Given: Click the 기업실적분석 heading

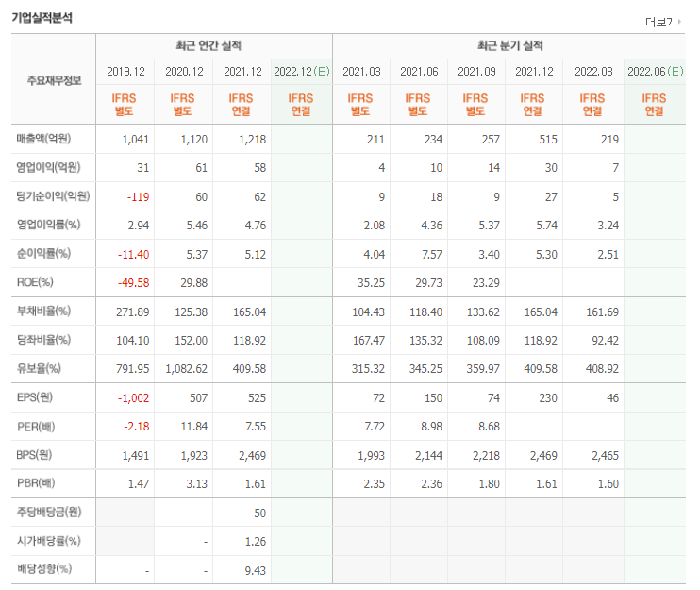Looking at the screenshot, I should pos(42,18).
